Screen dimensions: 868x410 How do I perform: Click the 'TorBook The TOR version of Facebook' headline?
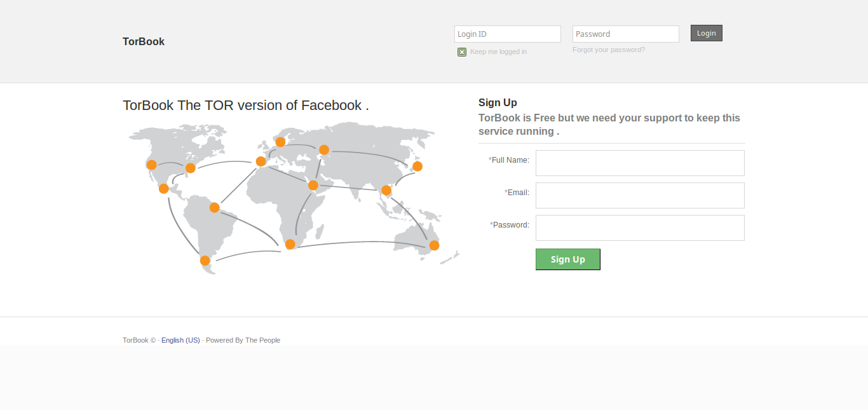(246, 106)
